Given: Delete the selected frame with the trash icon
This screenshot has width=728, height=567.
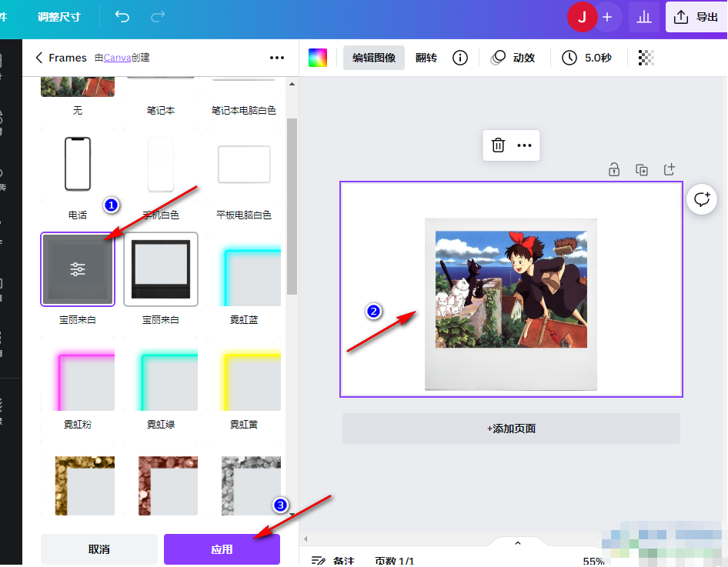Looking at the screenshot, I should [x=498, y=145].
